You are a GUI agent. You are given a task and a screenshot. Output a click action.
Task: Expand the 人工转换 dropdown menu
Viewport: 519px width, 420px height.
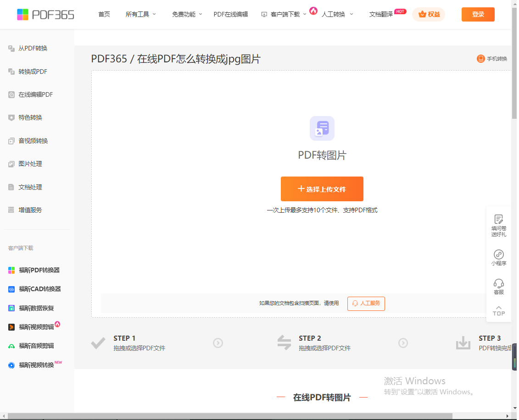coord(337,15)
